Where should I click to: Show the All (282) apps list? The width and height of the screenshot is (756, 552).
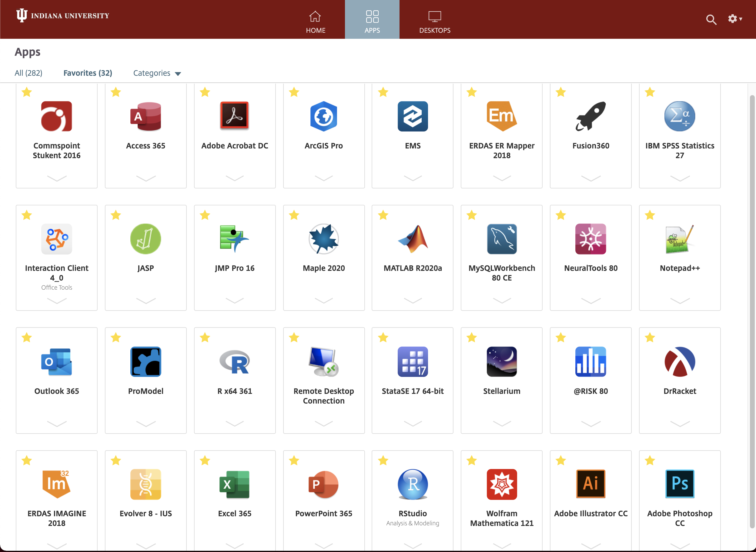(28, 73)
